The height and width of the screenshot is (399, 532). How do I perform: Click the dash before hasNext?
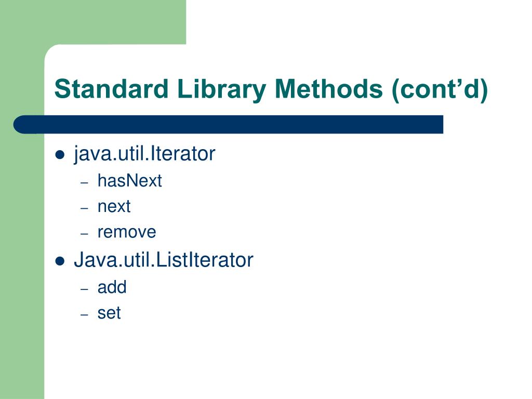[85, 182]
